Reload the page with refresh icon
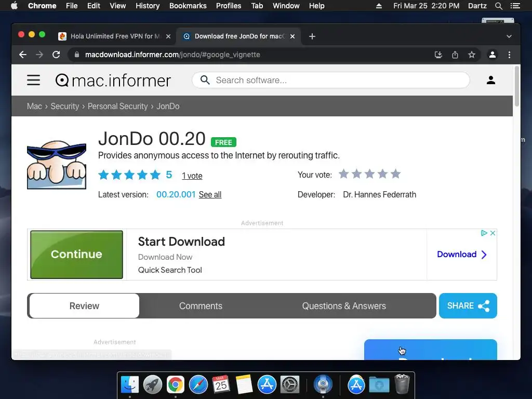This screenshot has width=532, height=399. (56, 55)
